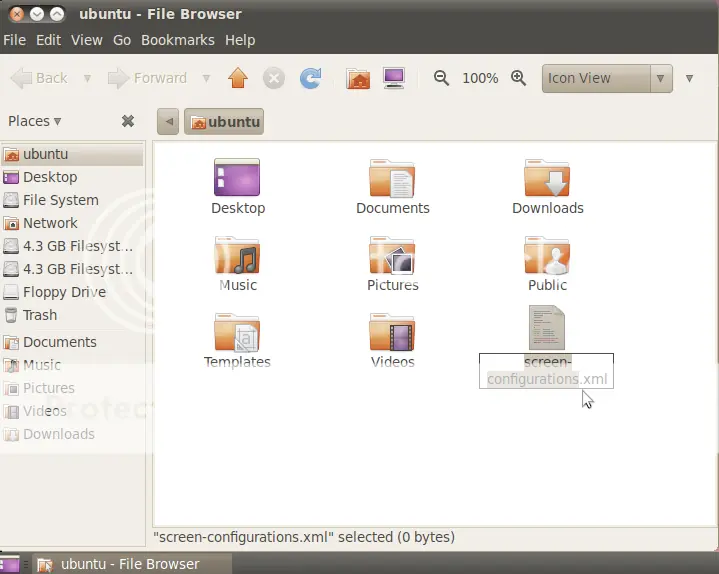719x574 pixels.
Task: Toggle the path bar left arrow button
Action: coord(168,121)
